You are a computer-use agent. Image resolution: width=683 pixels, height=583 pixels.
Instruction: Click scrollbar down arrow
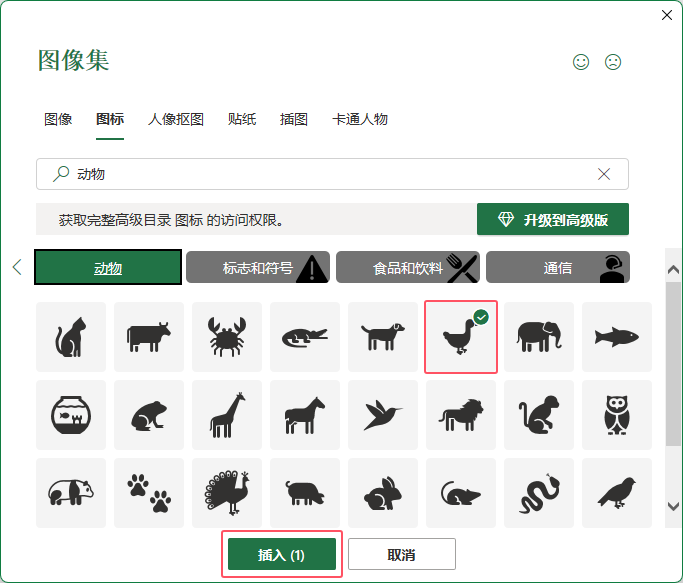click(x=673, y=506)
